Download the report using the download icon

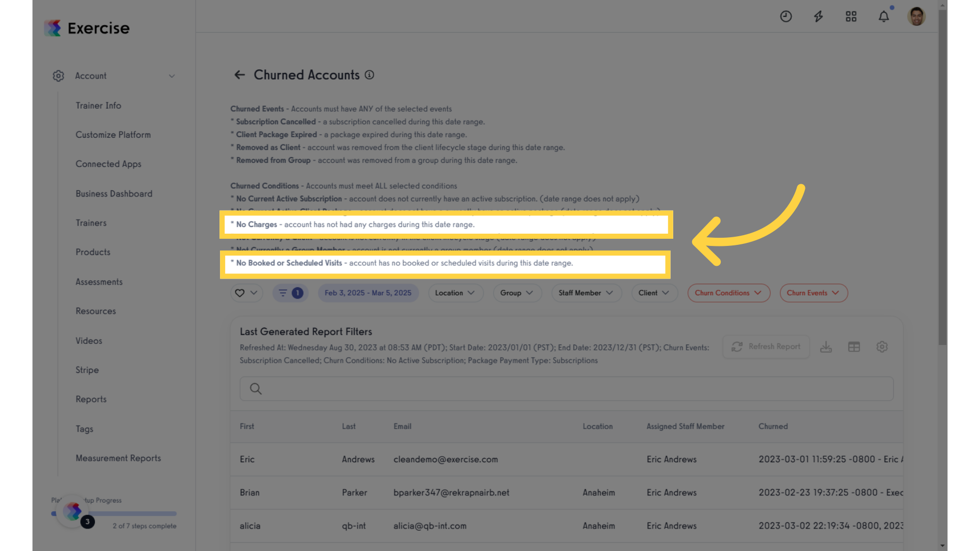(x=826, y=347)
